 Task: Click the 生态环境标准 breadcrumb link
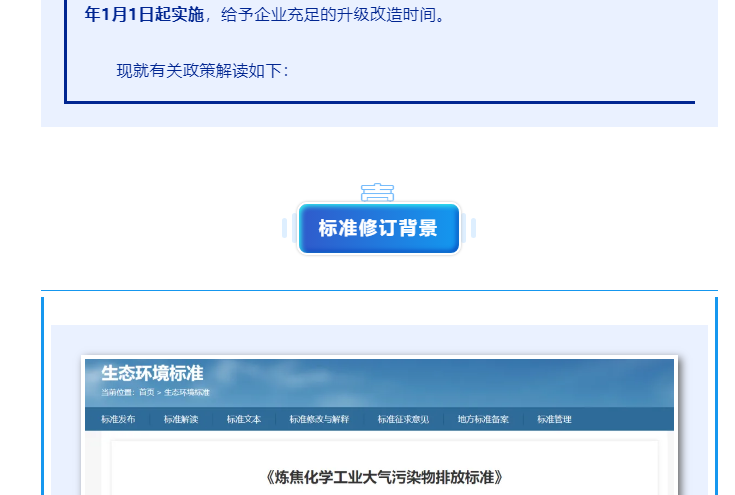pos(187,392)
